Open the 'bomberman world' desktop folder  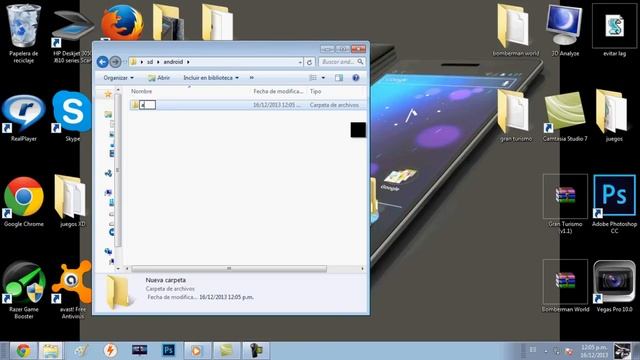516,30
